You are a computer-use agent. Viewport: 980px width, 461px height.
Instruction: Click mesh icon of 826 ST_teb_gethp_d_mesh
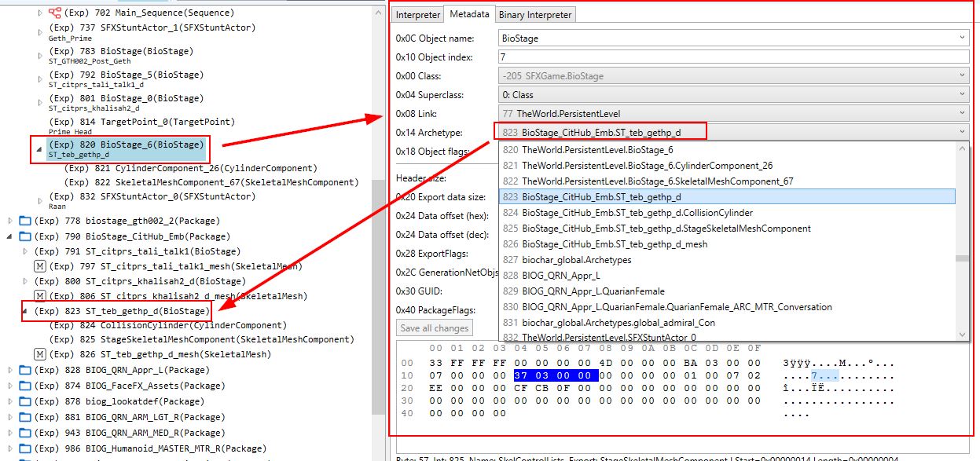(x=39, y=354)
